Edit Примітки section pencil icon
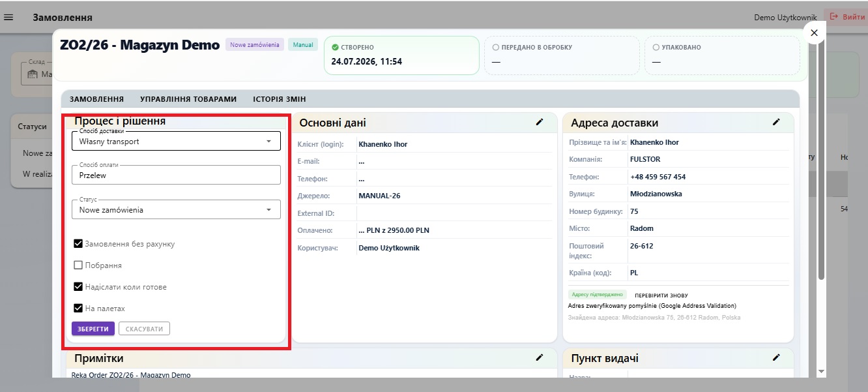The image size is (868, 392). pos(540,357)
